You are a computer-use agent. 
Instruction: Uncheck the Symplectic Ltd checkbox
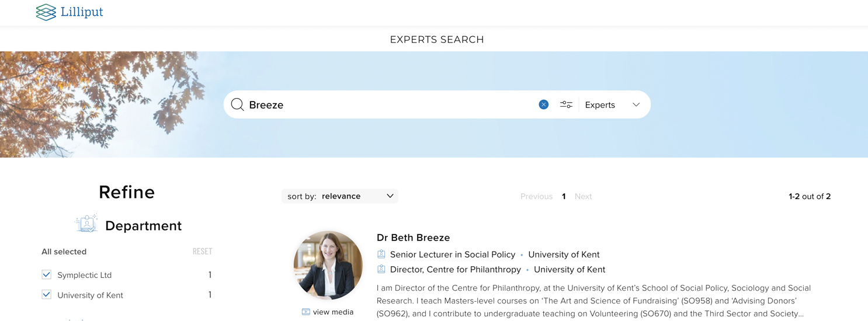[x=47, y=275]
